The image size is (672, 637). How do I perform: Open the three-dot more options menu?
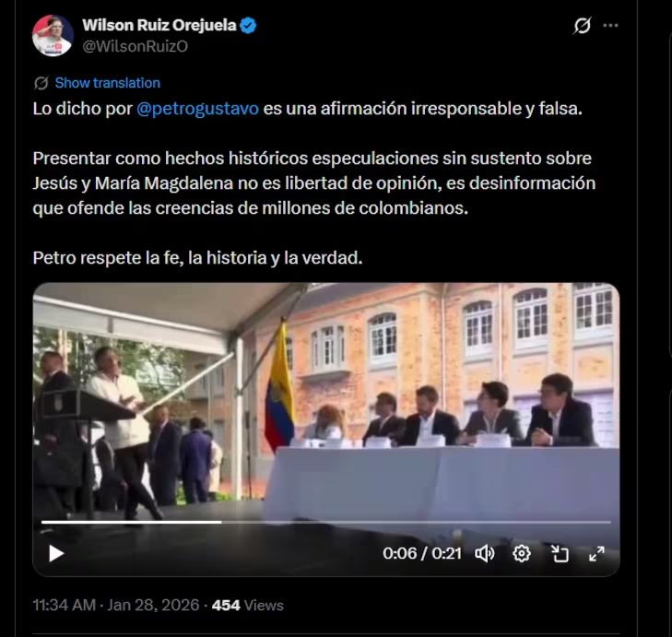click(x=610, y=25)
